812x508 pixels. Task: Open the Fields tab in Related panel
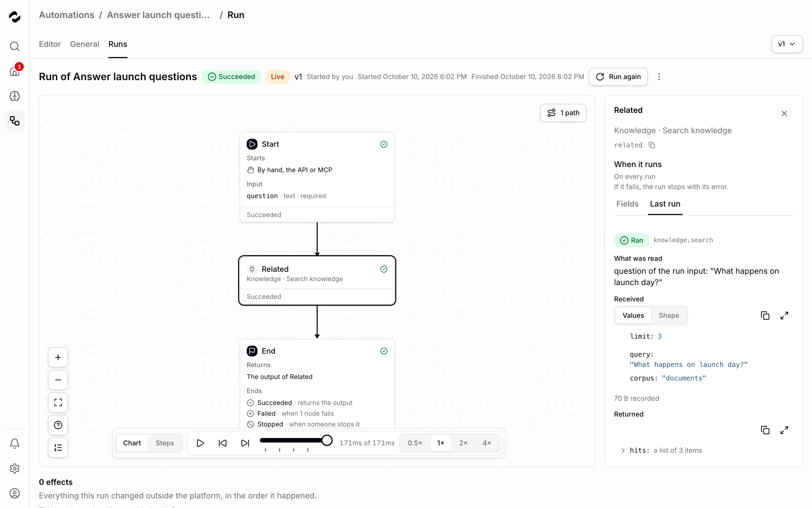pyautogui.click(x=627, y=204)
